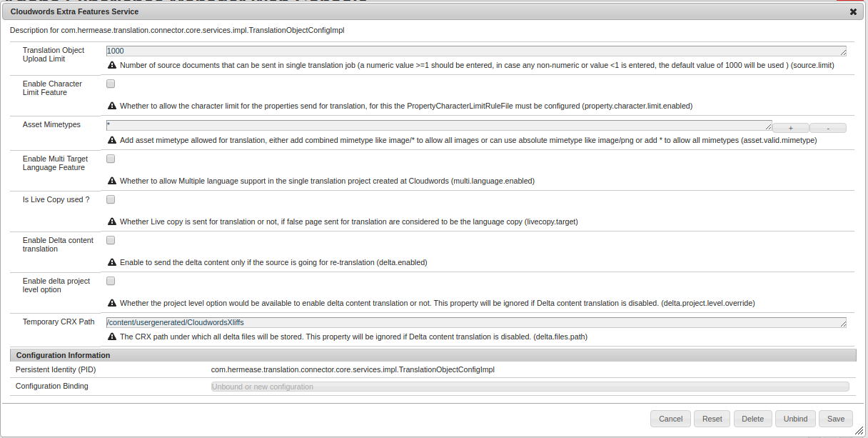Enable Delta content translation checkbox

click(x=111, y=240)
